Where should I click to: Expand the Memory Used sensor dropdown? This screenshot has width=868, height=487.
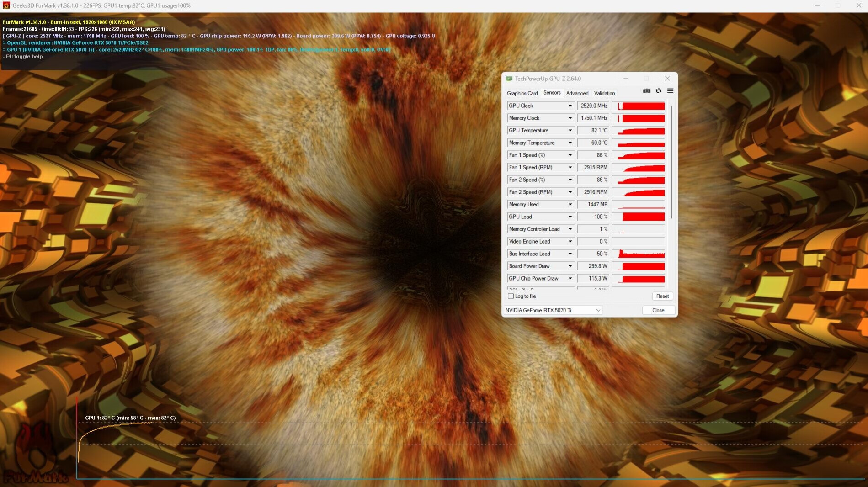pyautogui.click(x=570, y=204)
